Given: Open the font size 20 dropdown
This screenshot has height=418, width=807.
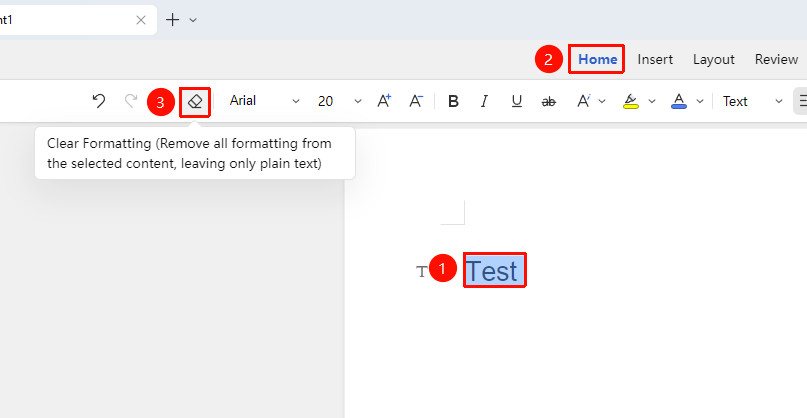Looking at the screenshot, I should pos(358,101).
